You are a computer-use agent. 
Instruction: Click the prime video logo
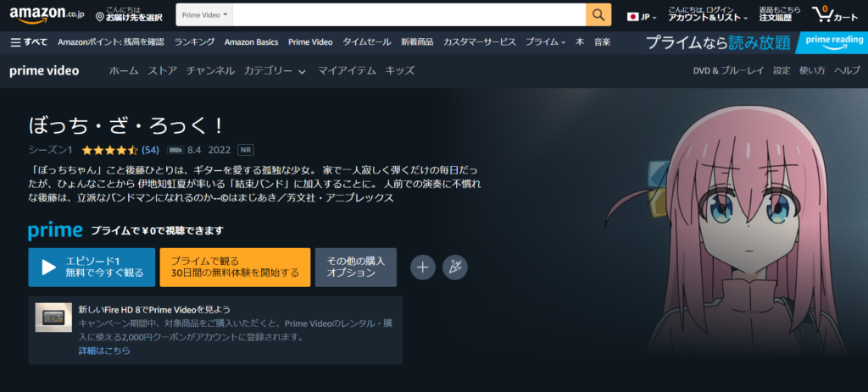point(44,71)
